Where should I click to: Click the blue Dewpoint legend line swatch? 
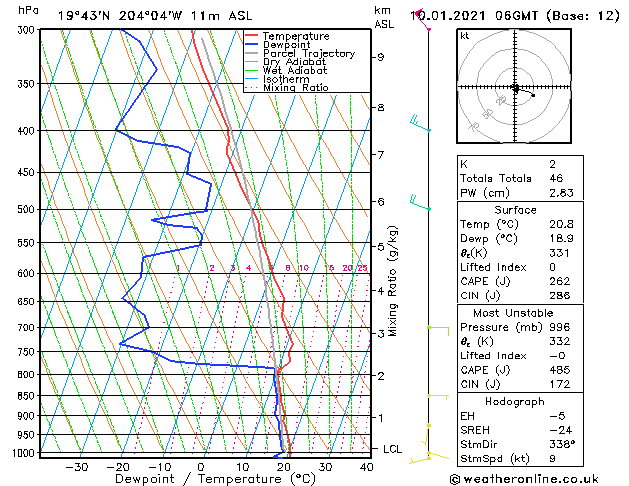click(x=251, y=45)
